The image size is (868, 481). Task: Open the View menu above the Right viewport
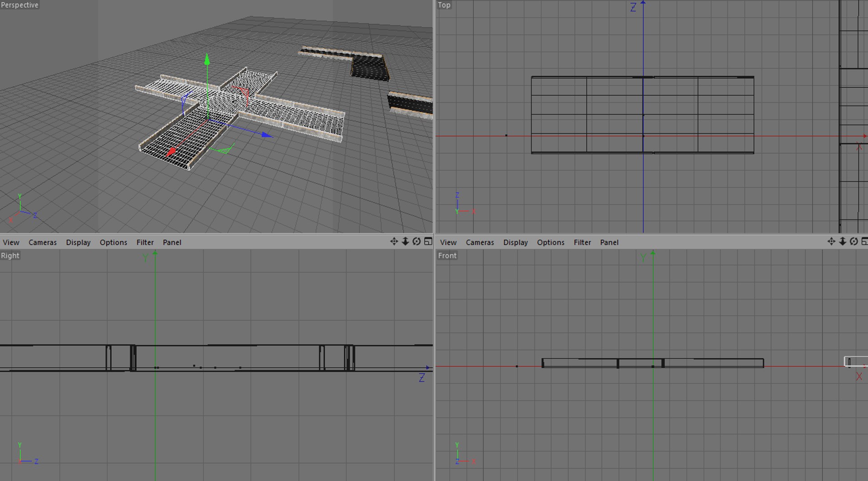click(11, 243)
